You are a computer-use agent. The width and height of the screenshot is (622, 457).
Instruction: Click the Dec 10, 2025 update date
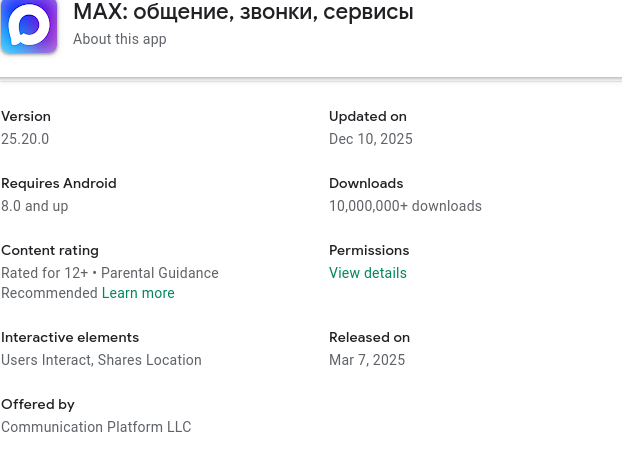370,139
